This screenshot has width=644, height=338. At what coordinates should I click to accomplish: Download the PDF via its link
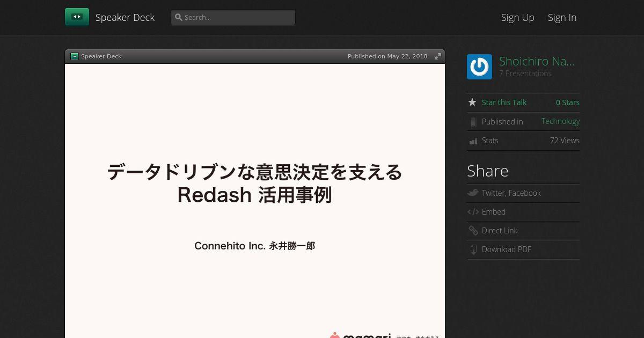pyautogui.click(x=507, y=249)
